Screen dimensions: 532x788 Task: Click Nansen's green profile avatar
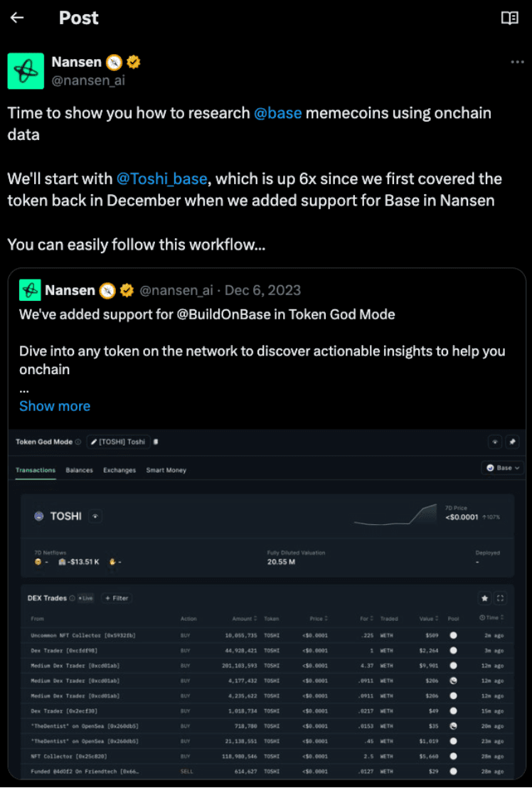[26, 70]
